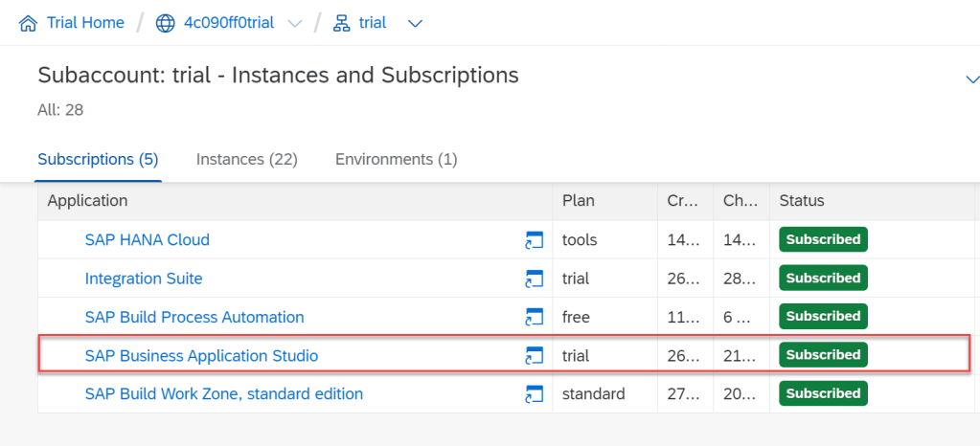This screenshot has height=446, width=980.
Task: Launch SAP Build Process Automation application icon
Action: [534, 317]
